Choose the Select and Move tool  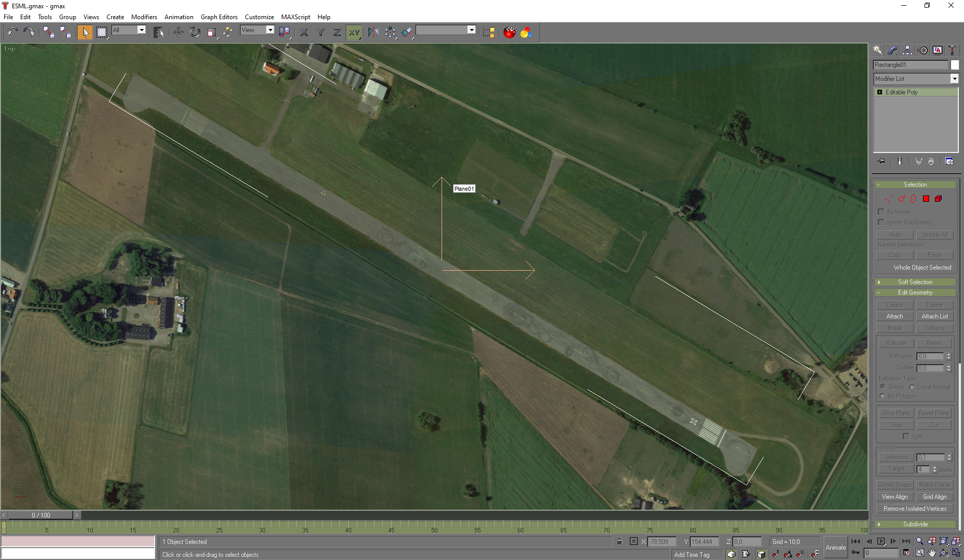click(178, 32)
